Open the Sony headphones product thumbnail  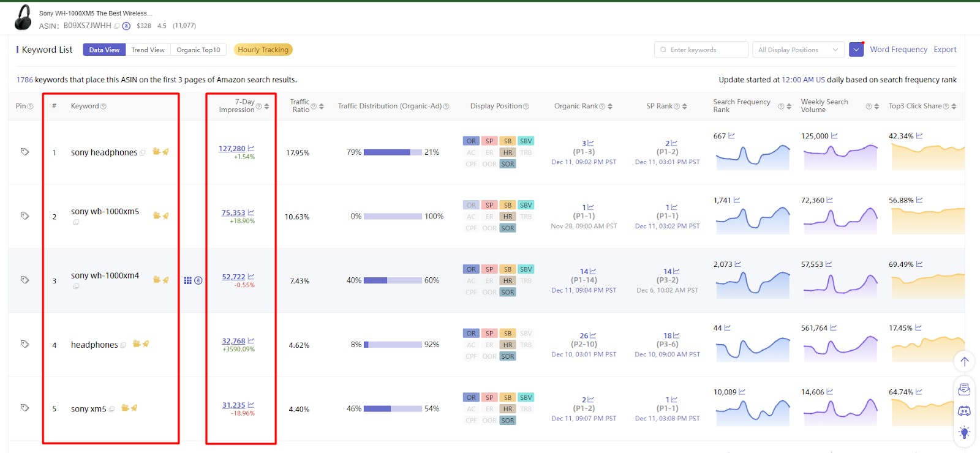coord(23,17)
